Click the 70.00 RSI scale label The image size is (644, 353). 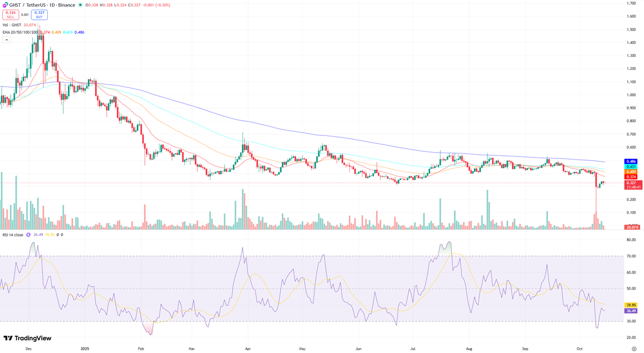[x=631, y=256]
